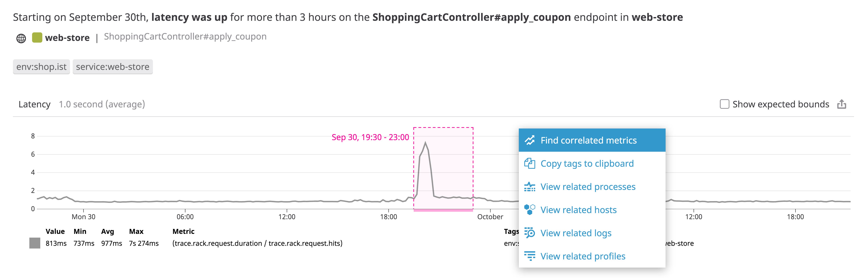Click the service:web-store tag
Screen dimensions: 868x278
(112, 67)
